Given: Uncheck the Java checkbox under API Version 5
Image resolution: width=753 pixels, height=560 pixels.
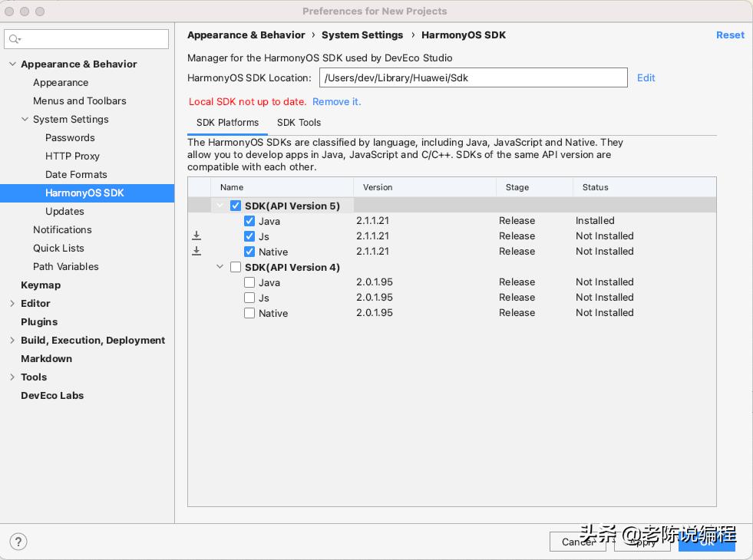Looking at the screenshot, I should (249, 221).
